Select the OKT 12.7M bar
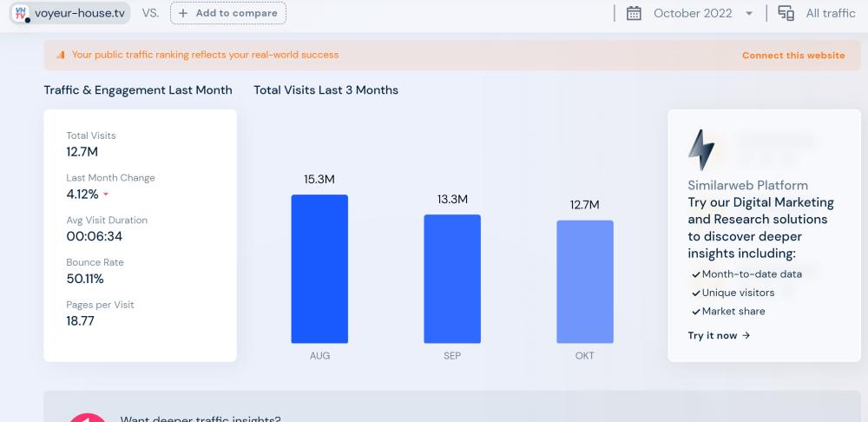This screenshot has width=868, height=422. tap(585, 282)
